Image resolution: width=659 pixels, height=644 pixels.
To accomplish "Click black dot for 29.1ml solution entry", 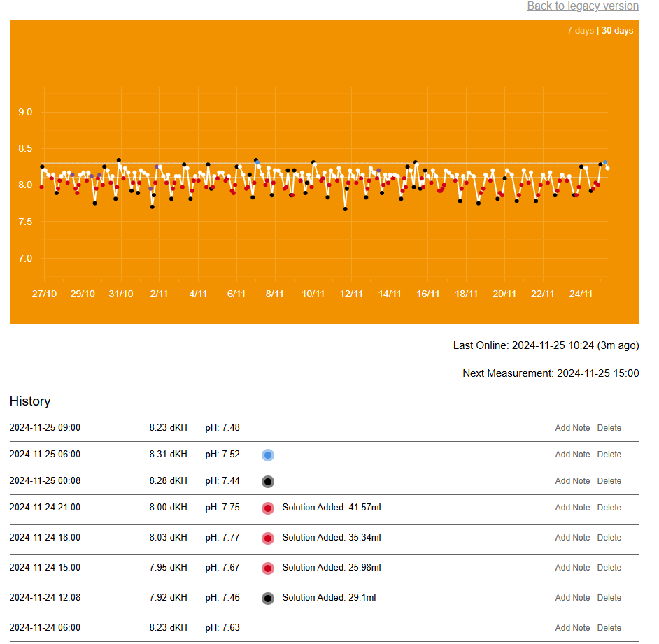I will (x=268, y=599).
